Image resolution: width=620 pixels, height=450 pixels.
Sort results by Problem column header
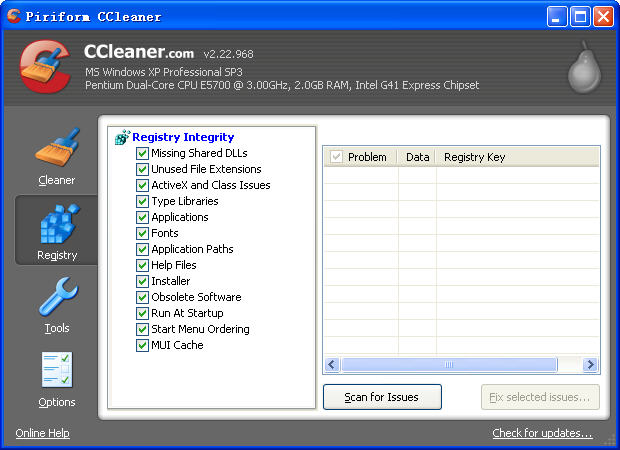click(366, 157)
